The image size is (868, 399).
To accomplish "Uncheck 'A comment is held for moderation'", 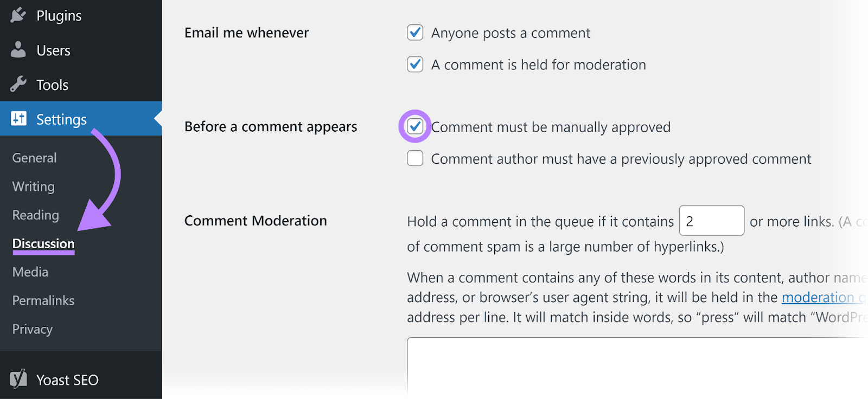I will tap(414, 64).
